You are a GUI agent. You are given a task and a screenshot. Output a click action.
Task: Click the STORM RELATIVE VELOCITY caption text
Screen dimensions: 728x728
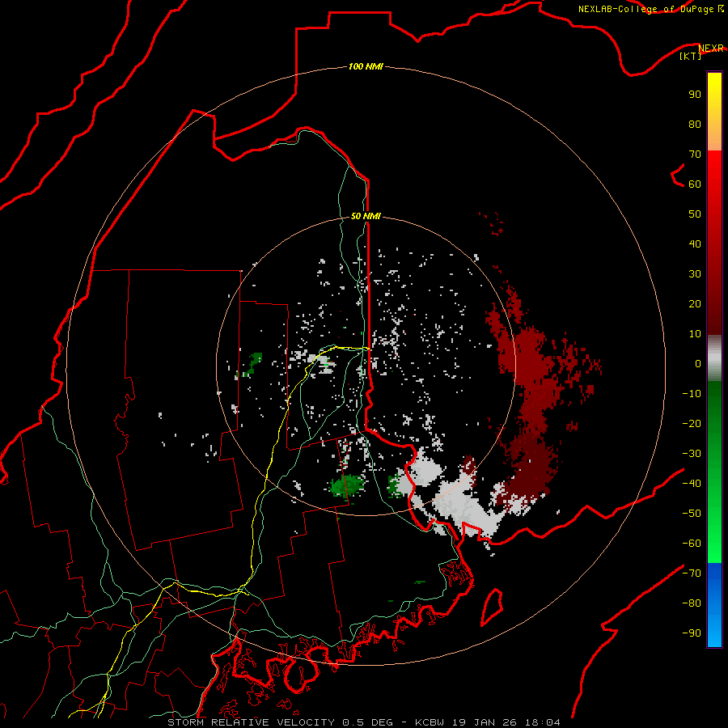tap(251, 722)
